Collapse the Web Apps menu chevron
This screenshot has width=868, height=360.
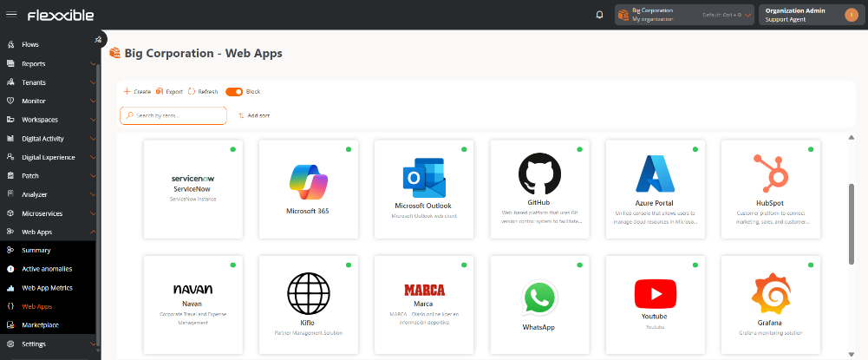93,232
